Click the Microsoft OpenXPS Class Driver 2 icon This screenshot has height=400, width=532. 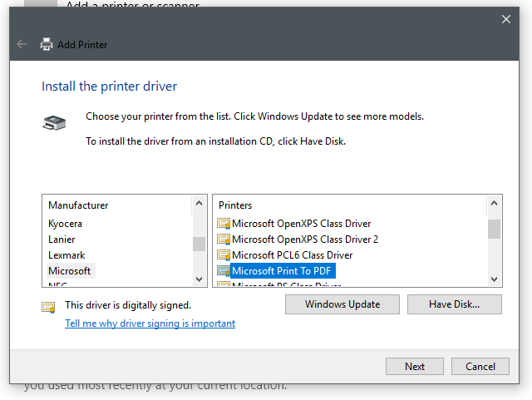223,240
